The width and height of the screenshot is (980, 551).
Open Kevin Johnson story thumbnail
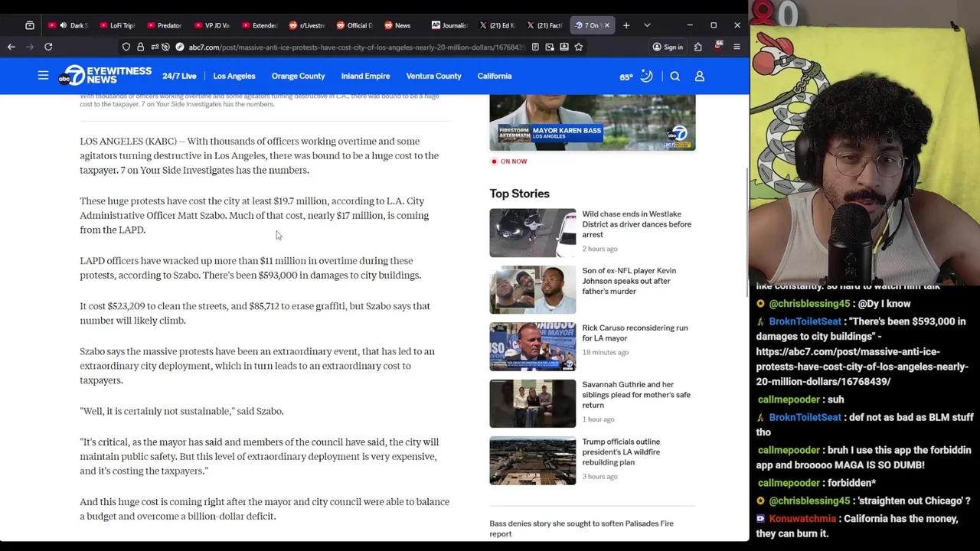533,289
